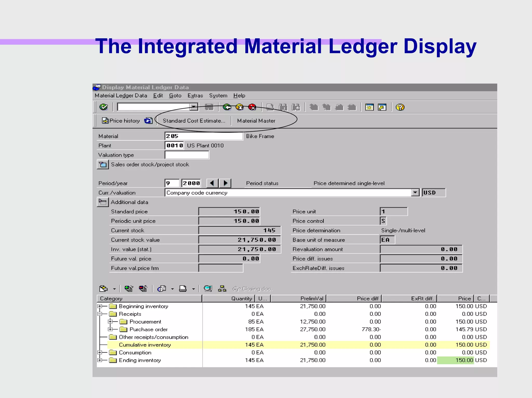
Task: Click the PrelimVal column header
Action: tap(298, 298)
